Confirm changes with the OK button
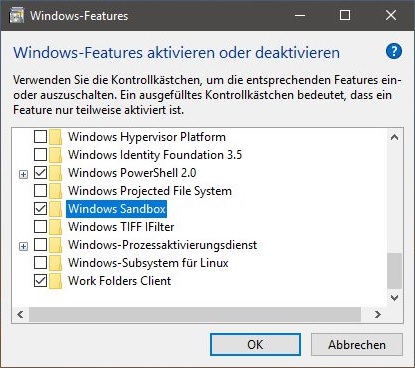Screen dimensions: 415x368 [x=255, y=345]
